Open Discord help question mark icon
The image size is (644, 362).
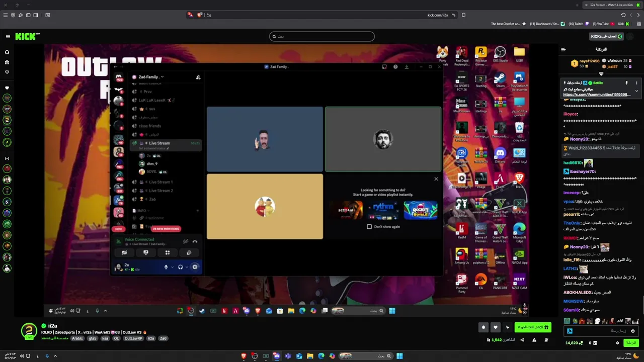tap(395, 67)
